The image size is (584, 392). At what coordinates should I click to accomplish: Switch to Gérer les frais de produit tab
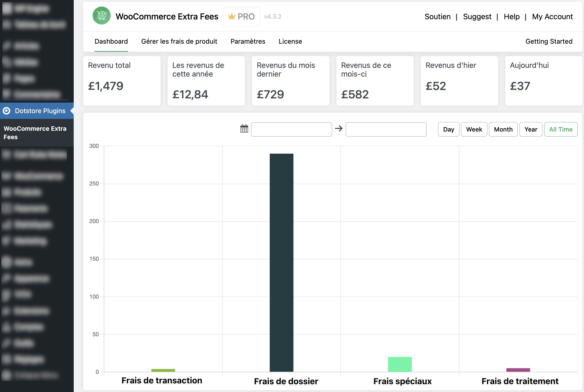point(179,41)
